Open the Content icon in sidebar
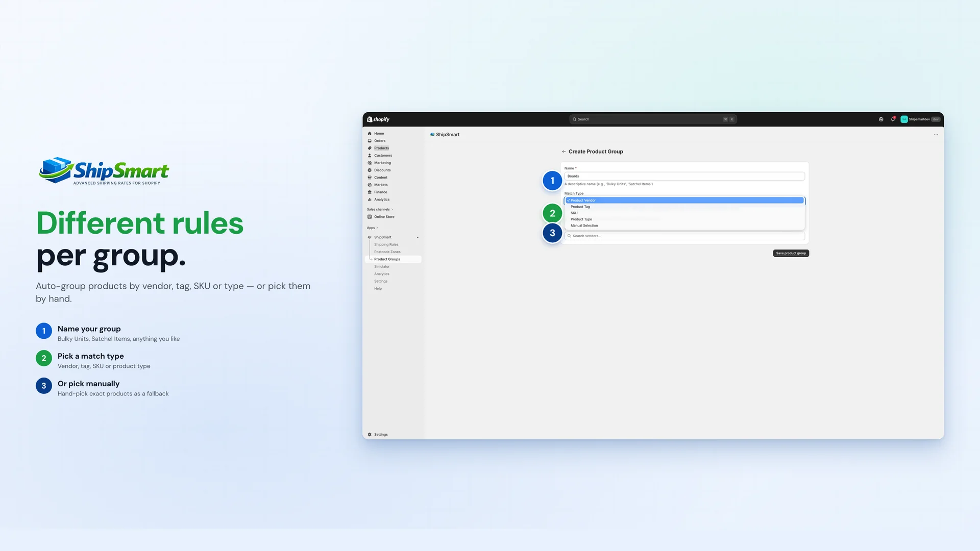The image size is (980, 551). [370, 178]
